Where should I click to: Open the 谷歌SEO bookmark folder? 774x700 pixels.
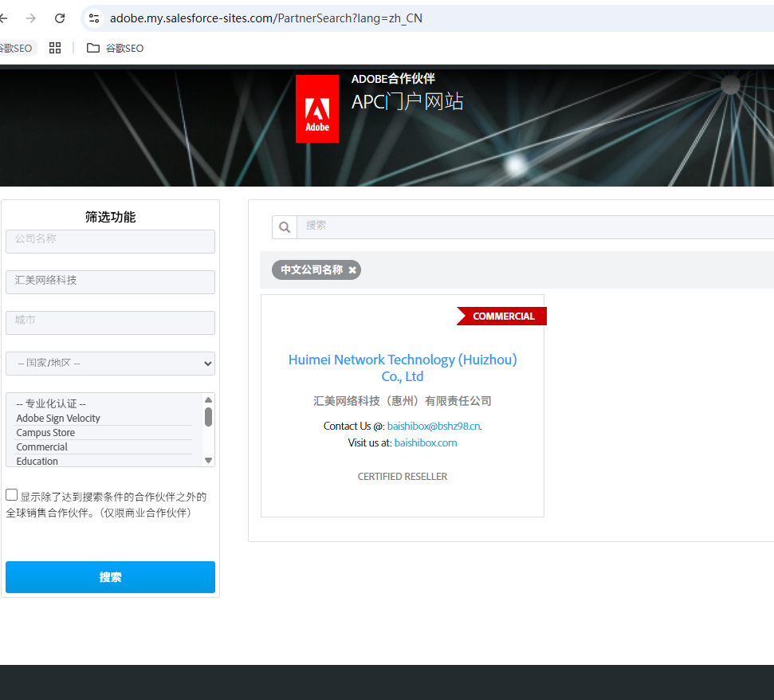click(x=116, y=48)
